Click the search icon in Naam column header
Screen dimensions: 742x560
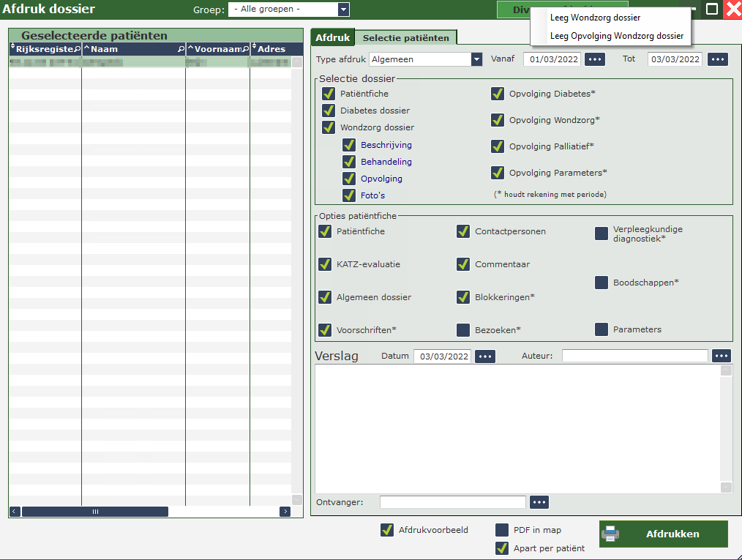[181, 49]
